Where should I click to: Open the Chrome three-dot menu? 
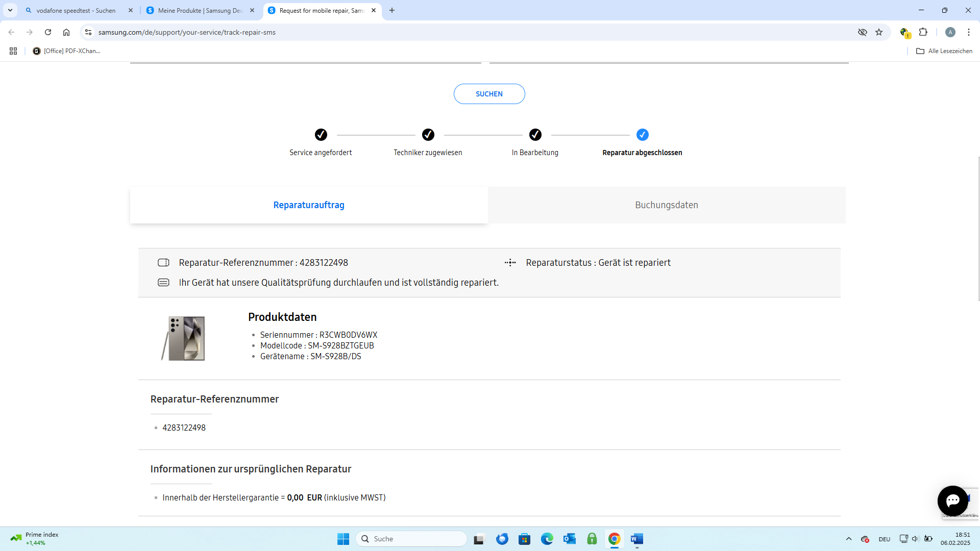(968, 32)
